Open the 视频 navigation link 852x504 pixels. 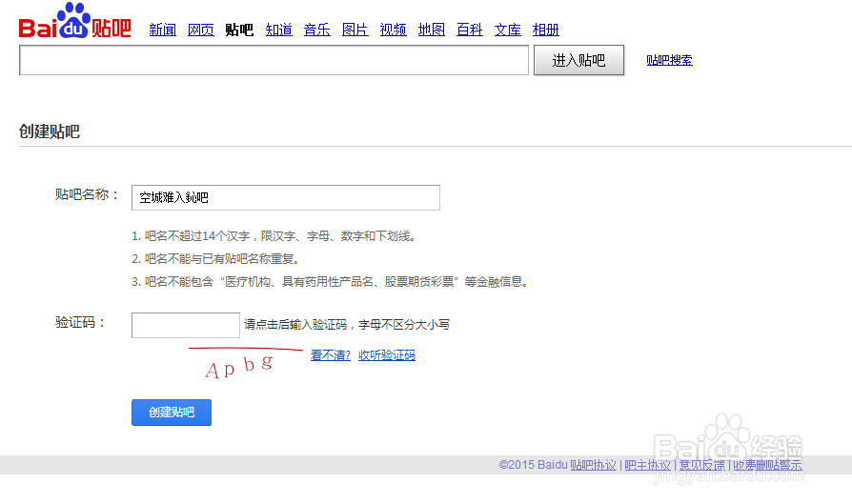coord(393,30)
